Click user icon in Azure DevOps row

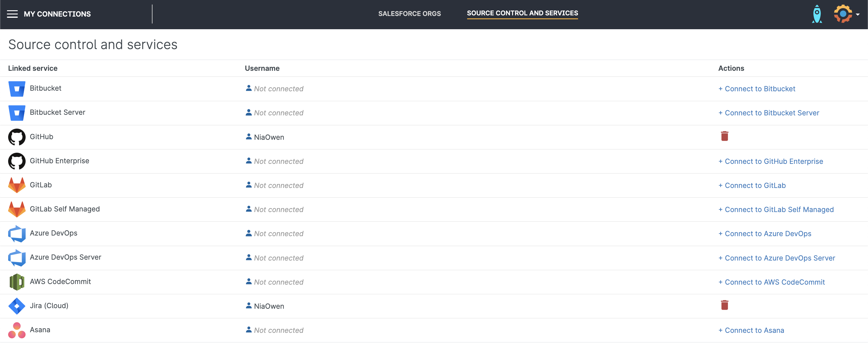click(249, 233)
